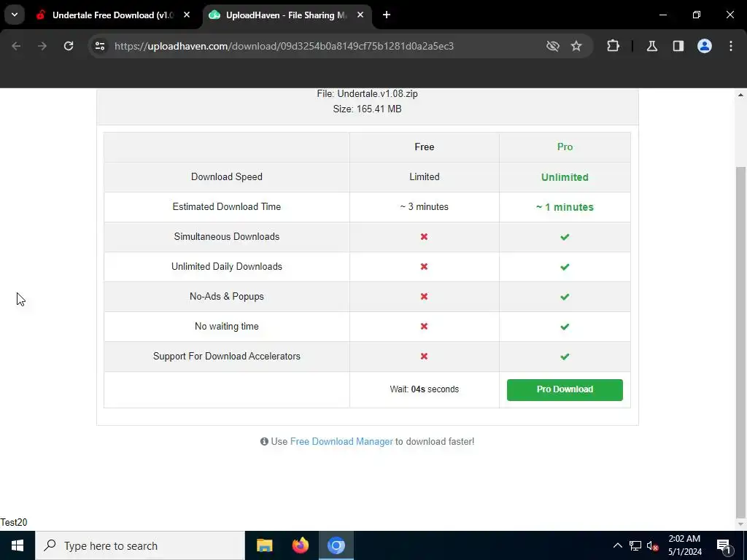Viewport: 747px width, 560px height.
Task: Open the notification center icon
Action: pos(724,545)
